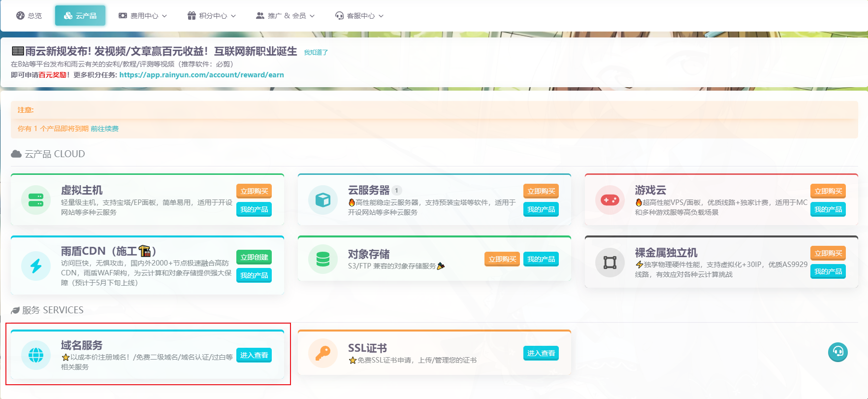Open the floating customer support headset button
Viewport: 868px width, 399px height.
pos(837,352)
